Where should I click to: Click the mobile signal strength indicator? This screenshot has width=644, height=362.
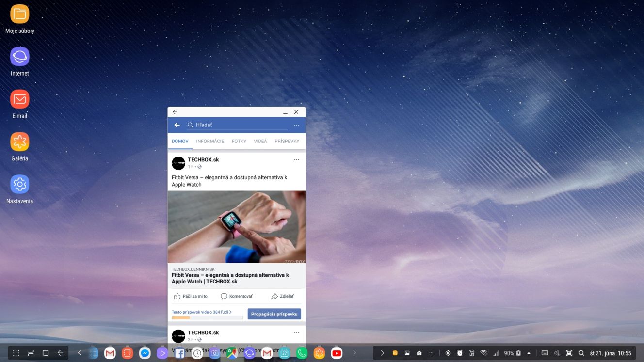(496, 353)
